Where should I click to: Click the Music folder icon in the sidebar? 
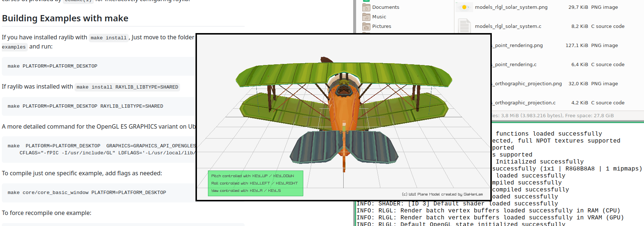(x=366, y=17)
